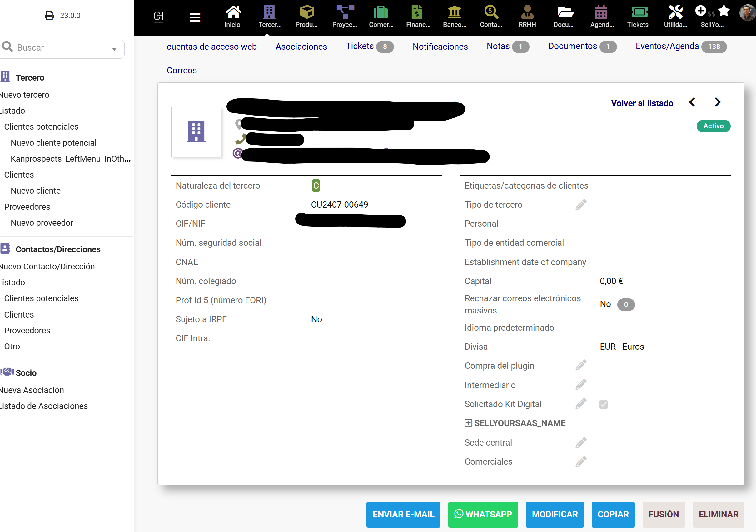The width and height of the screenshot is (756, 532).
Task: Open the Agenda calendar icon
Action: click(601, 12)
